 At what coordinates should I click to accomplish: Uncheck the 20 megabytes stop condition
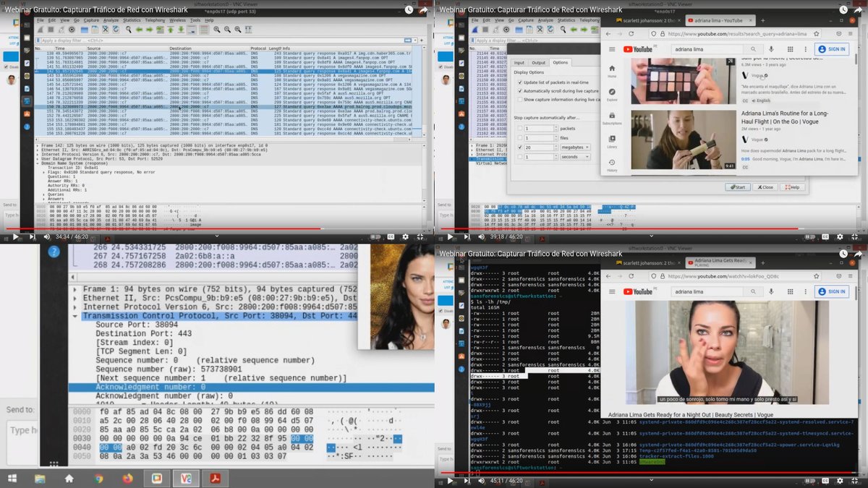(520, 147)
